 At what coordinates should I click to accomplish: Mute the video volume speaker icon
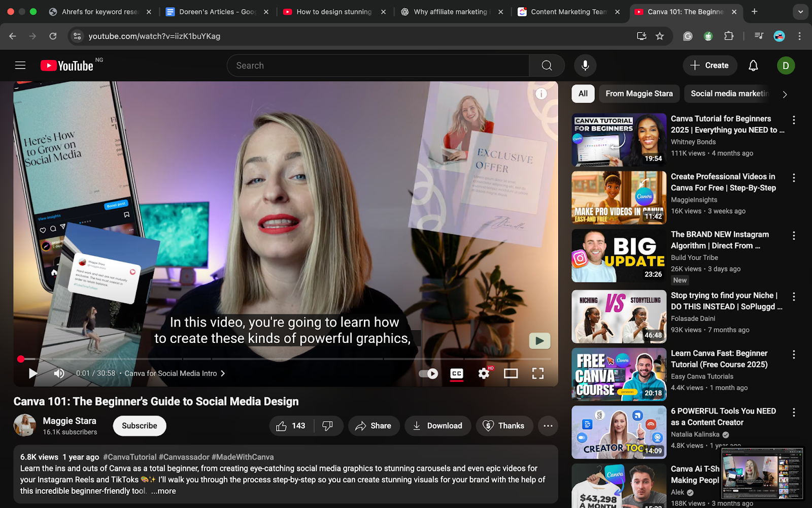59,373
